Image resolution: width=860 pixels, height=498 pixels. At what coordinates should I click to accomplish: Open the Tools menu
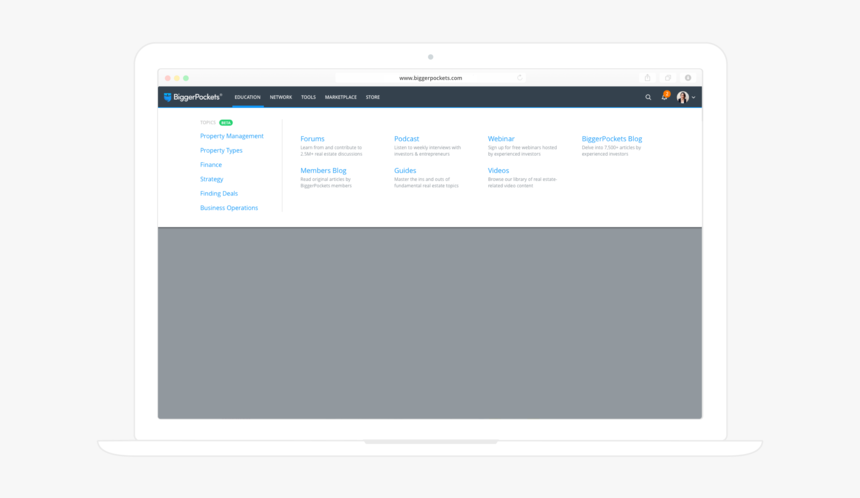(x=308, y=97)
